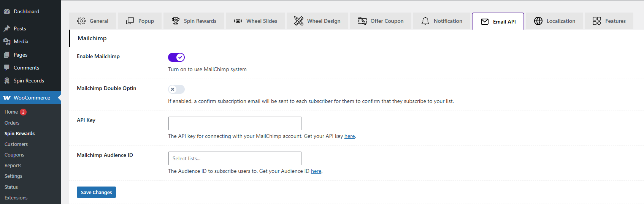Disable the Enable Mailchimp toggle

click(x=176, y=57)
